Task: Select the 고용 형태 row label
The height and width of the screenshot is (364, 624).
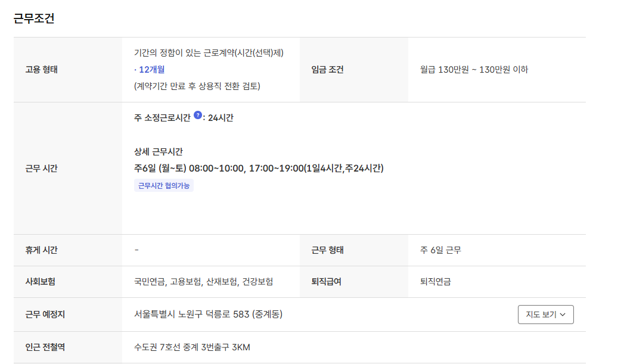Action: pyautogui.click(x=41, y=70)
